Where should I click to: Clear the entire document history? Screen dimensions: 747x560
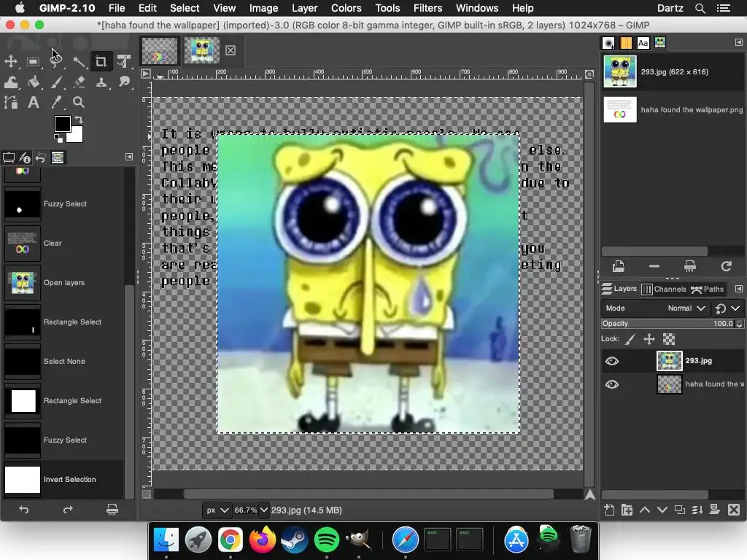(690, 266)
